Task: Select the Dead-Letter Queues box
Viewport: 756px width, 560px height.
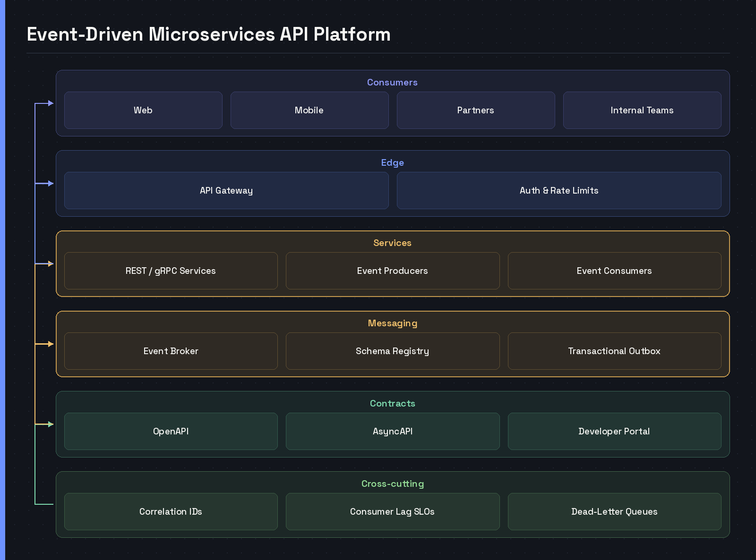Action: (614, 511)
